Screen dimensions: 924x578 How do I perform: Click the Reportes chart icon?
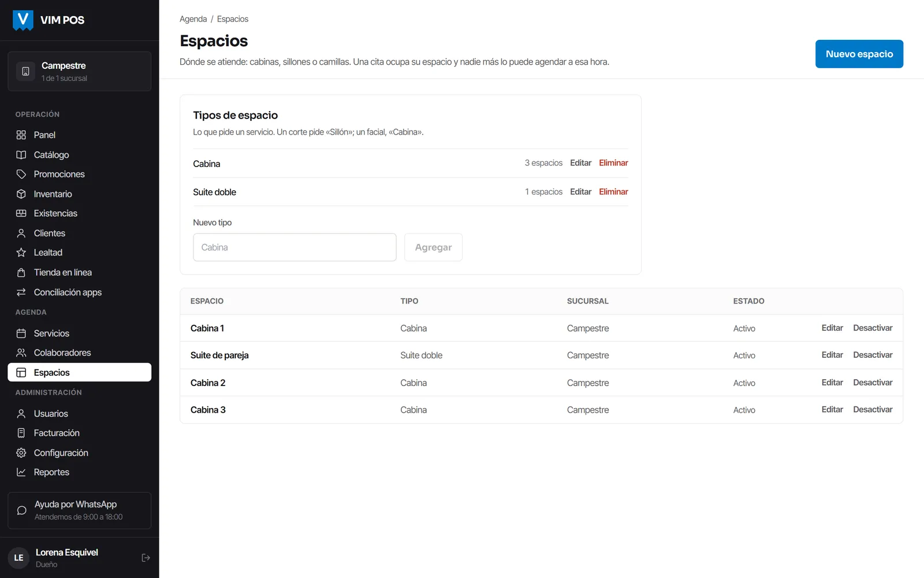pos(21,472)
